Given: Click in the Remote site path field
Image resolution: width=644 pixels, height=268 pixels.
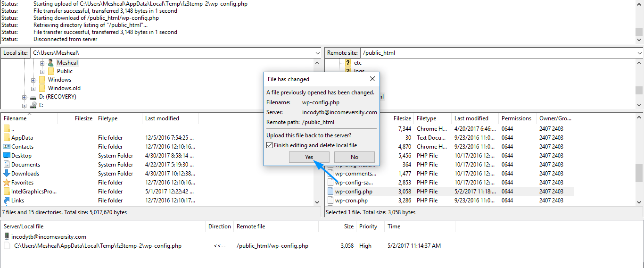Looking at the screenshot, I should click(495, 53).
